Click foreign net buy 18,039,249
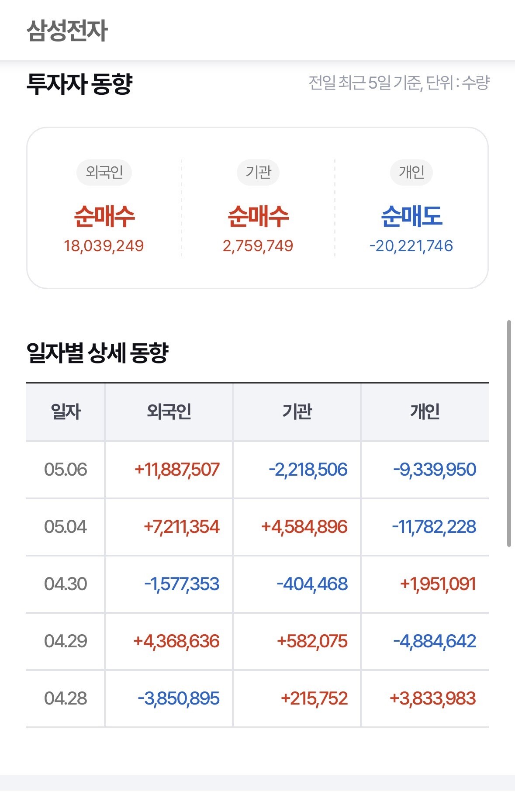This screenshot has width=515, height=812. click(x=104, y=246)
